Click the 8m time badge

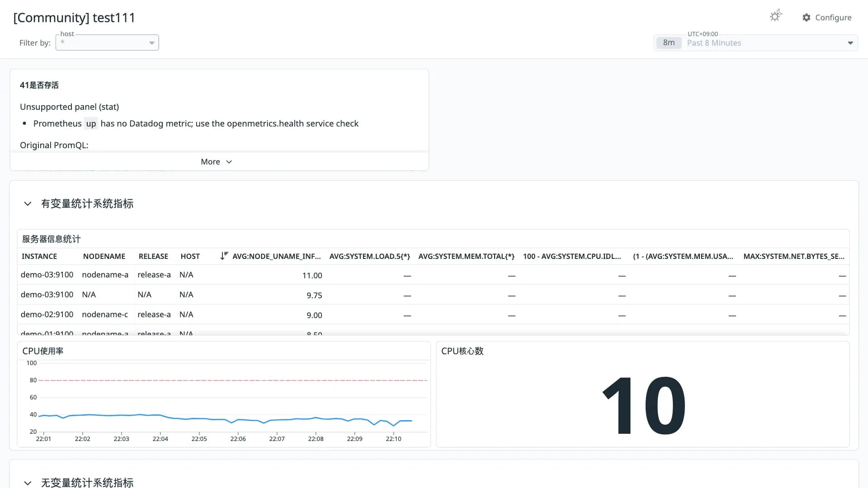point(669,43)
